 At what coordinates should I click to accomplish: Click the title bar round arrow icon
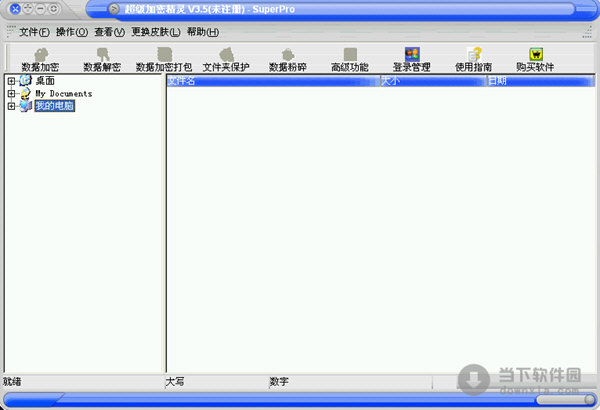click(114, 9)
